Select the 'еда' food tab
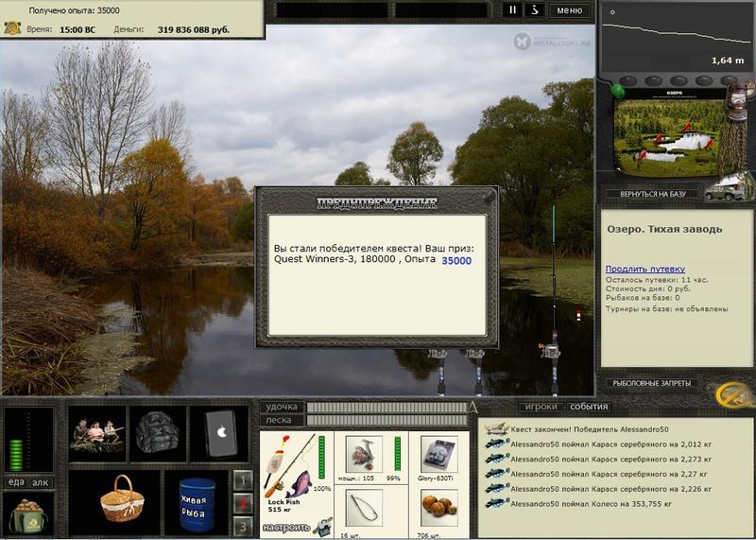The height and width of the screenshot is (540, 756). (16, 482)
